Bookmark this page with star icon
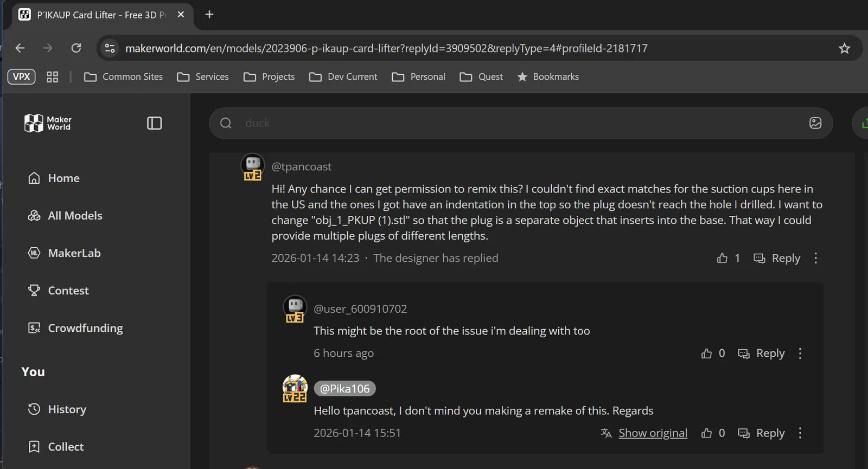This screenshot has width=868, height=469. pyautogui.click(x=844, y=48)
